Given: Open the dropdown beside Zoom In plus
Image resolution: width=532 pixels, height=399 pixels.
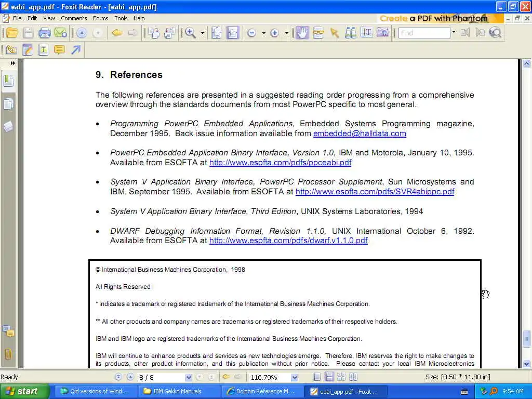Looking at the screenshot, I should (287, 33).
